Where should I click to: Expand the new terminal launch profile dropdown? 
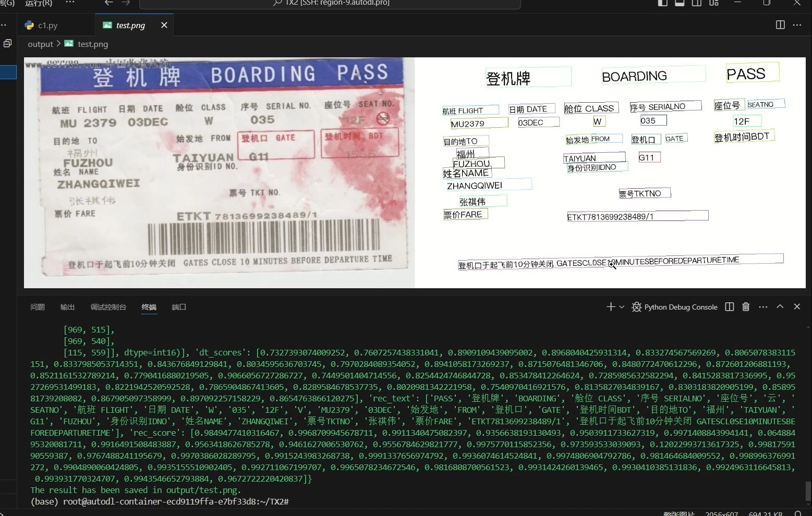coord(622,307)
